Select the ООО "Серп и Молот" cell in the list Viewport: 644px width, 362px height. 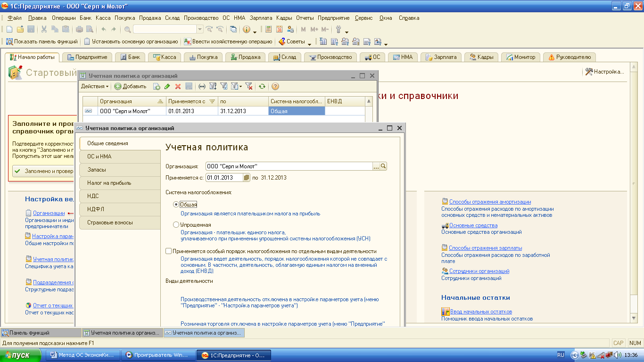132,111
